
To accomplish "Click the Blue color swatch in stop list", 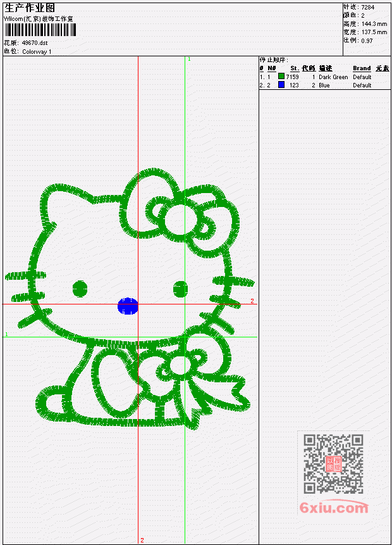I will [x=281, y=84].
